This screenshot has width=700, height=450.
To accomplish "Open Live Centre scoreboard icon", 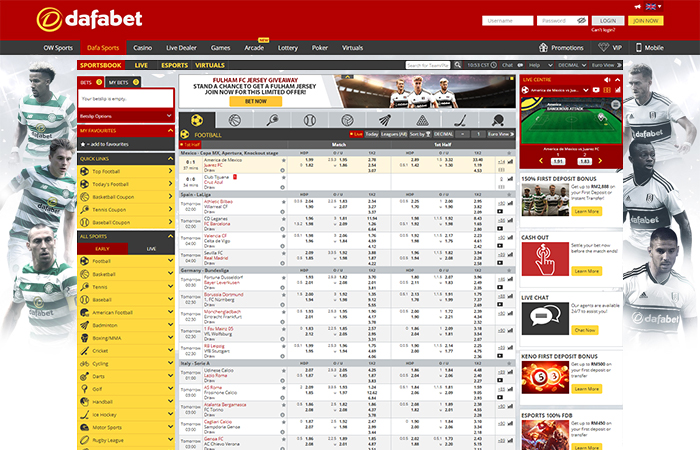I will pyautogui.click(x=607, y=90).
